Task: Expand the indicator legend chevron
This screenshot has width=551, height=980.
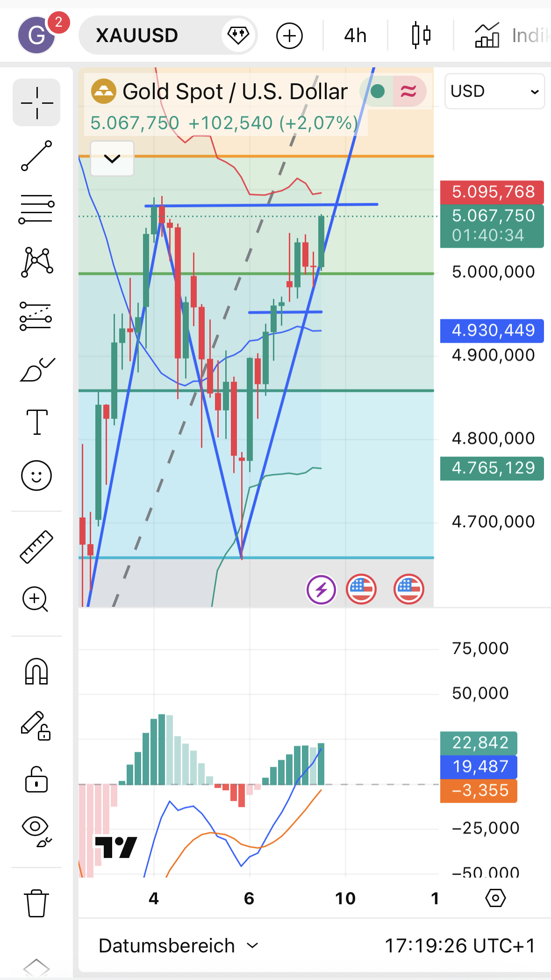Action: (x=112, y=159)
